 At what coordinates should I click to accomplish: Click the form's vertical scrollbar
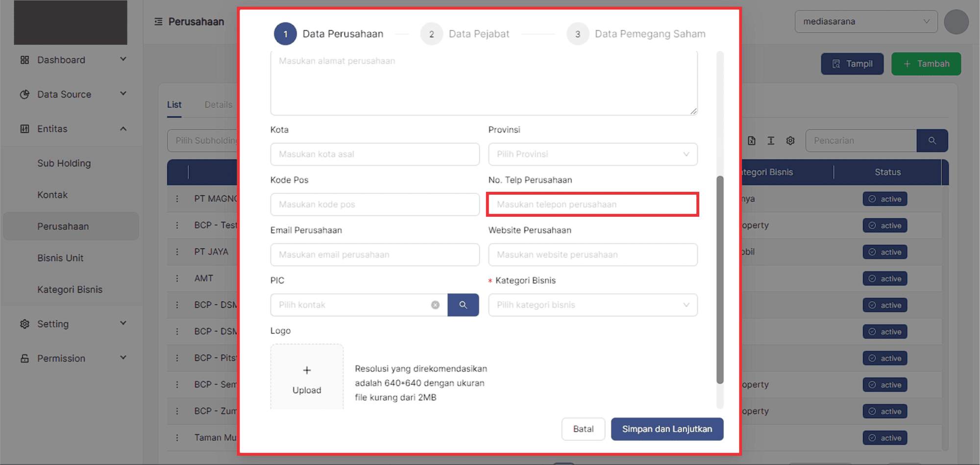(720, 280)
